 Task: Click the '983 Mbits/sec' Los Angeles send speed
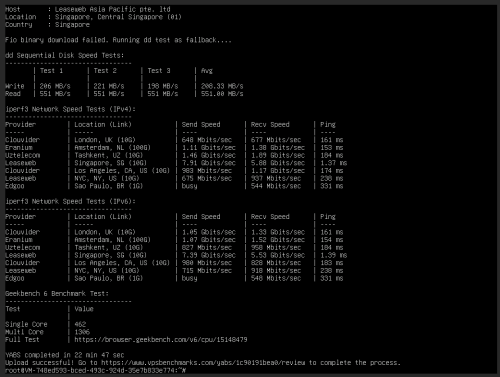point(207,171)
